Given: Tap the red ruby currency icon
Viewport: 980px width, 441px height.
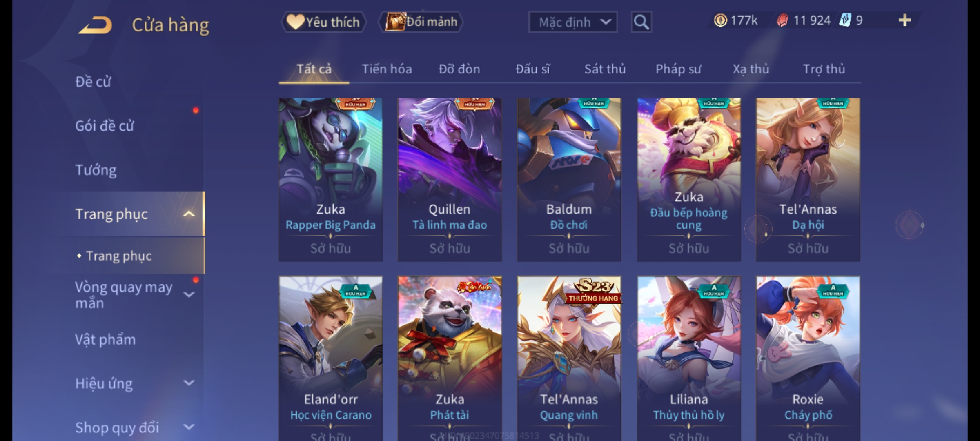Looking at the screenshot, I should pos(782,20).
